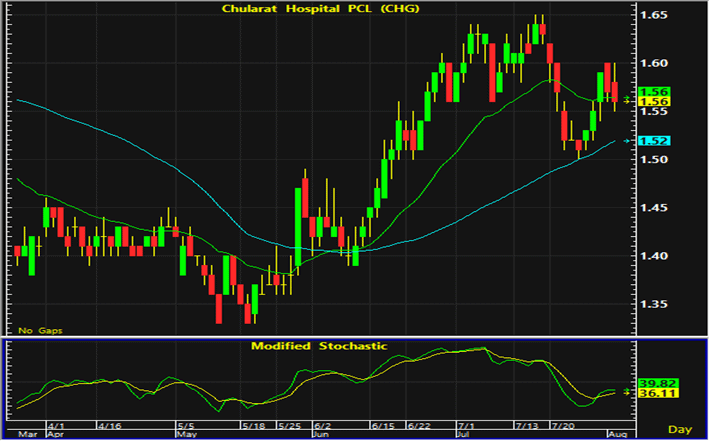This screenshot has width=710, height=441.
Task: Pick the 6/22 date marker
Action: [419, 426]
